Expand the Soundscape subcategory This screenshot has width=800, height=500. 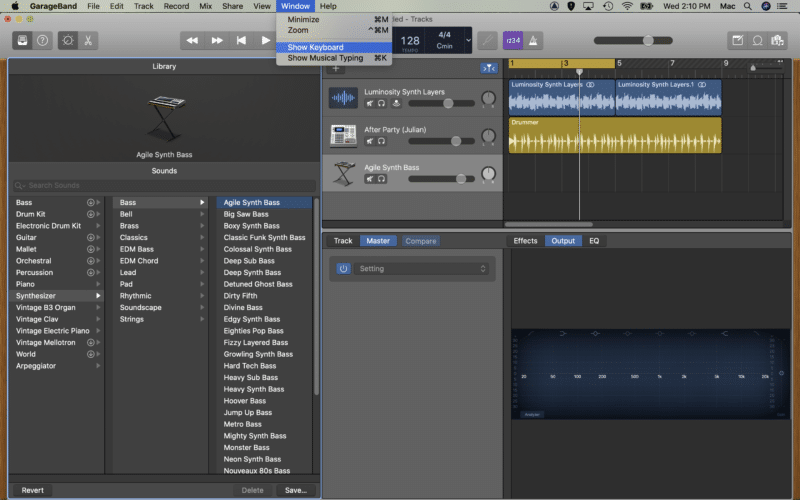point(202,308)
